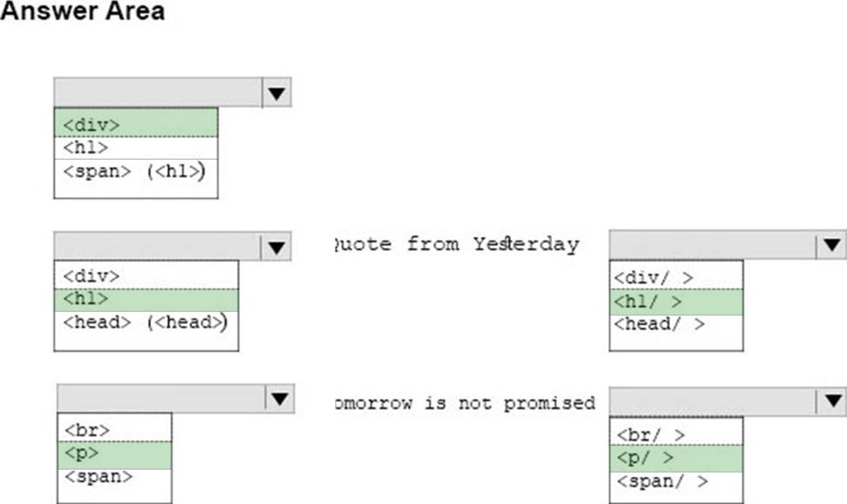847x504 pixels.
Task: Choose highlighted <h1> in second left list
Action: [146, 300]
